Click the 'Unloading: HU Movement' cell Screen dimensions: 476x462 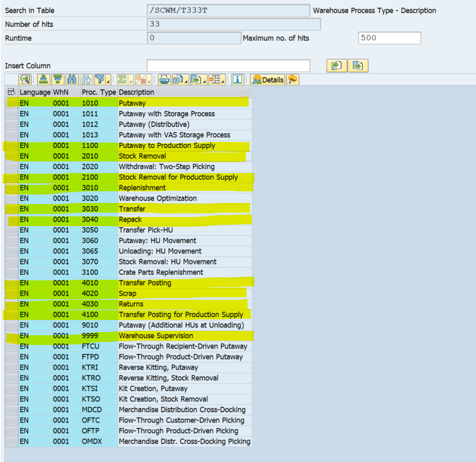click(185, 251)
